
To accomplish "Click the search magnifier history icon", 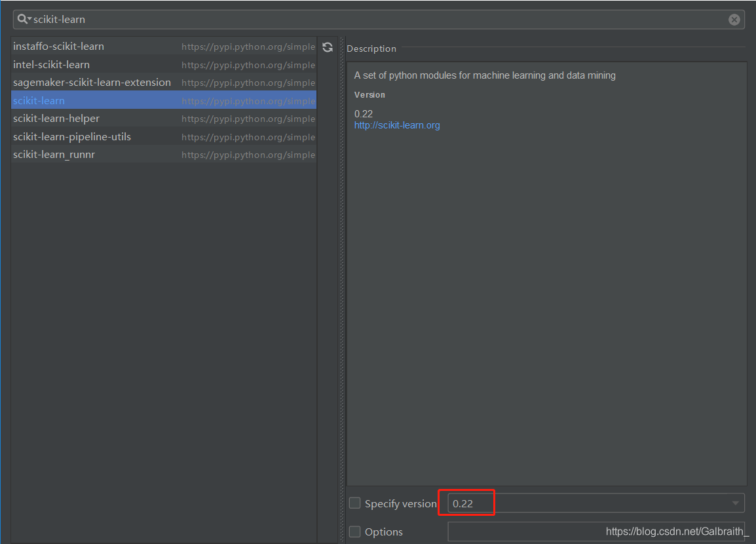I will click(x=24, y=19).
